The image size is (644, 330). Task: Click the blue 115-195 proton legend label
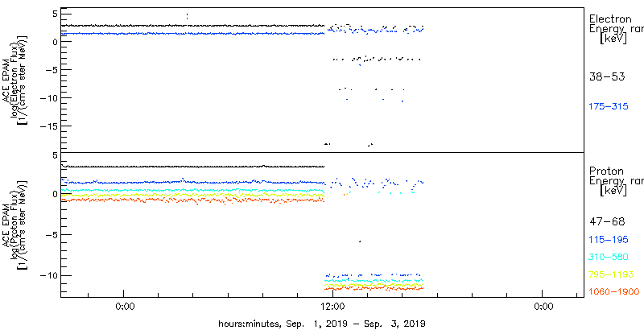pos(609,240)
